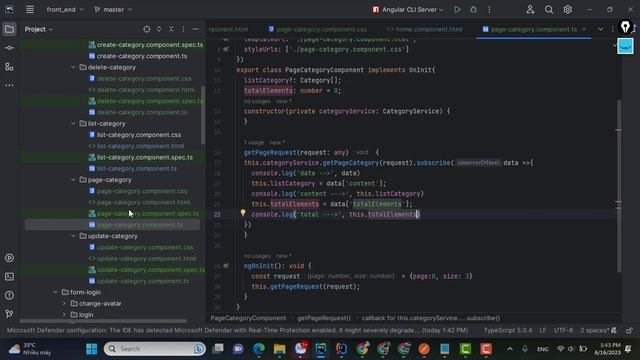Image resolution: width=640 pixels, height=360 pixels.
Task: Change UTF-8 file encoding
Action: pos(563,330)
